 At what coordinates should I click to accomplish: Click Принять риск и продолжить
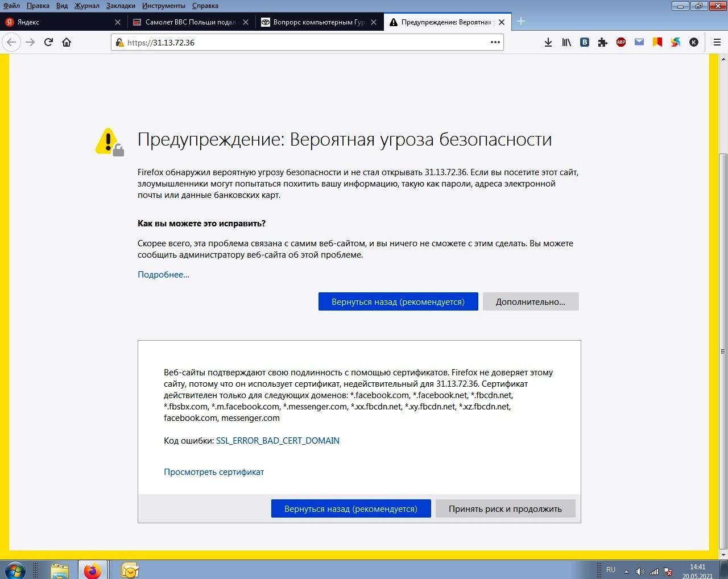point(505,508)
